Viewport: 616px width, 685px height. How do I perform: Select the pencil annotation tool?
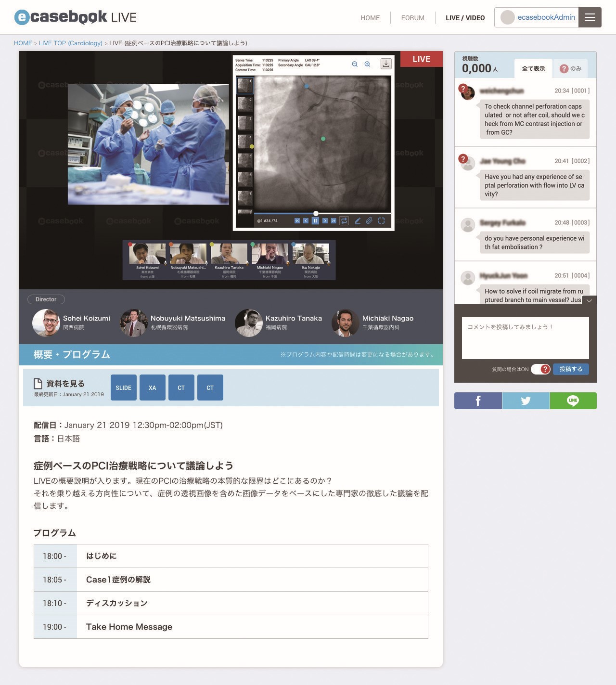click(x=358, y=221)
